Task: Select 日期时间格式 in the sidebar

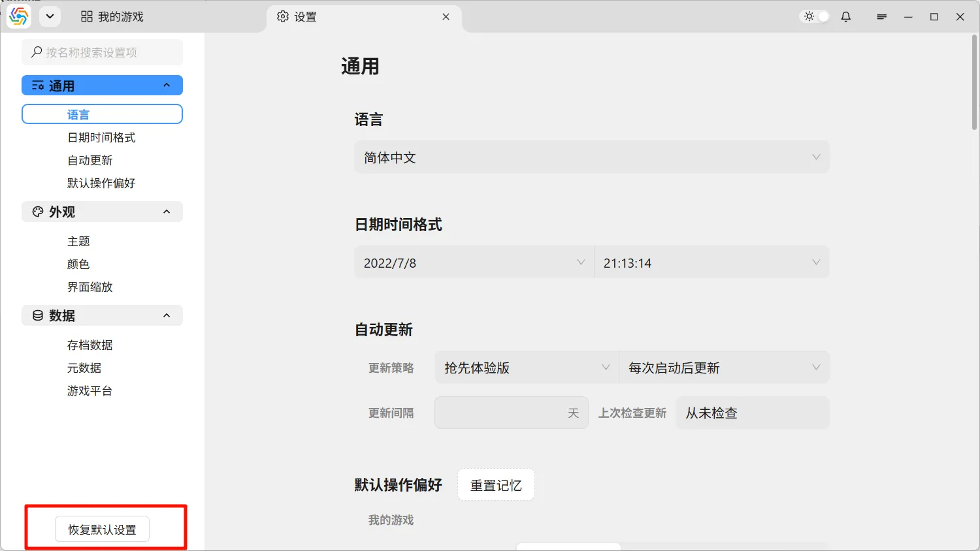Action: click(x=101, y=138)
